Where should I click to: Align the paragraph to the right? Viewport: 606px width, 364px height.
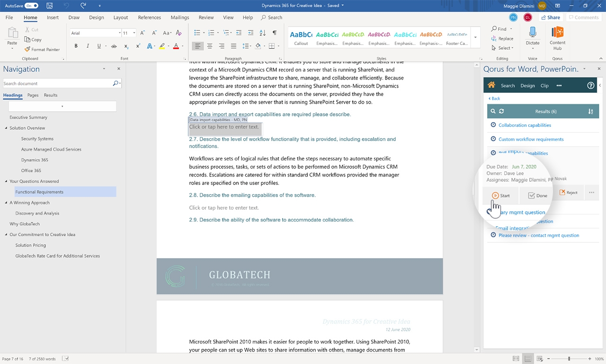click(x=222, y=46)
